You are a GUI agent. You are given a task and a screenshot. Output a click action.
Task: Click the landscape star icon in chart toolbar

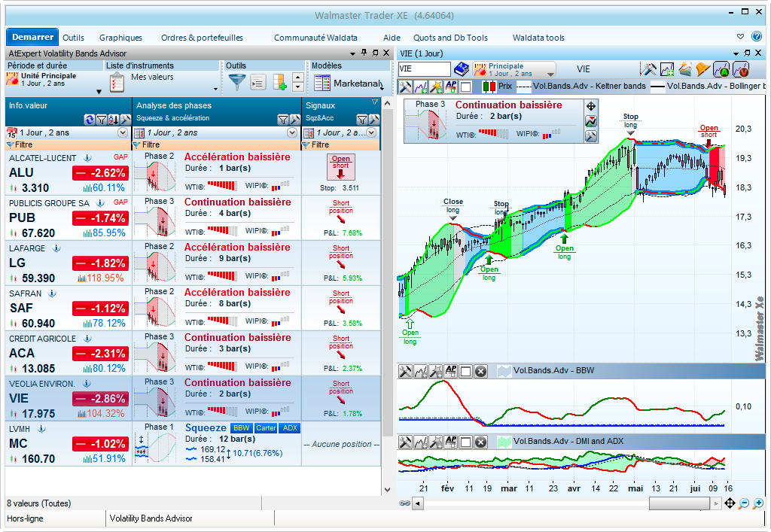click(x=685, y=70)
